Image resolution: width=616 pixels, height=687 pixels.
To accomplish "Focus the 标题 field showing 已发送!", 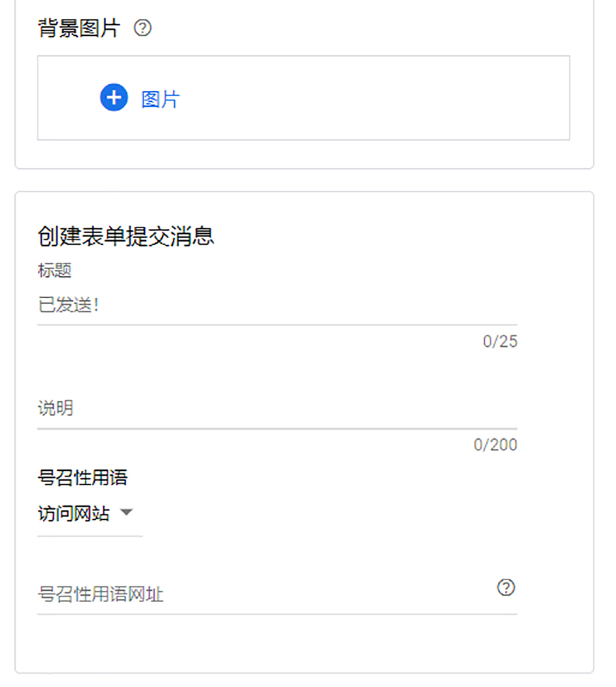I will click(x=277, y=307).
